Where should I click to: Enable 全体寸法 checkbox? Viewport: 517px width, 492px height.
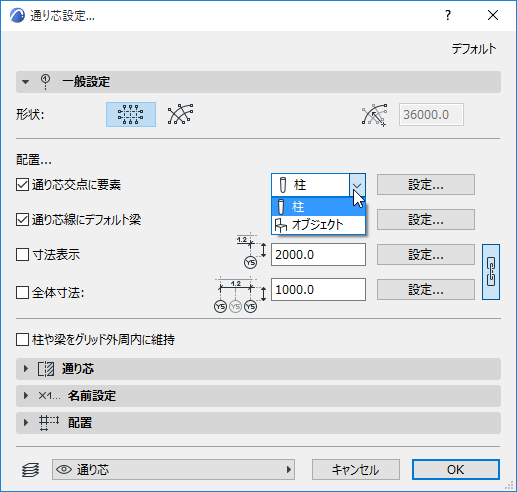[x=22, y=293]
